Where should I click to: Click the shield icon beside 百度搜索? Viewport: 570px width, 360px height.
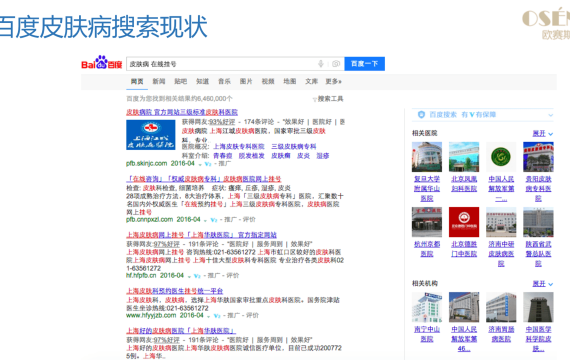[x=421, y=115]
